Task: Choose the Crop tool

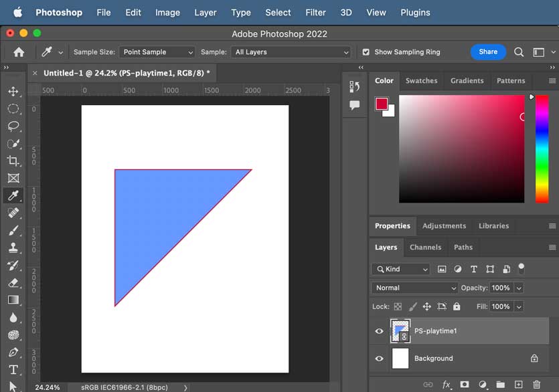Action: (x=13, y=161)
